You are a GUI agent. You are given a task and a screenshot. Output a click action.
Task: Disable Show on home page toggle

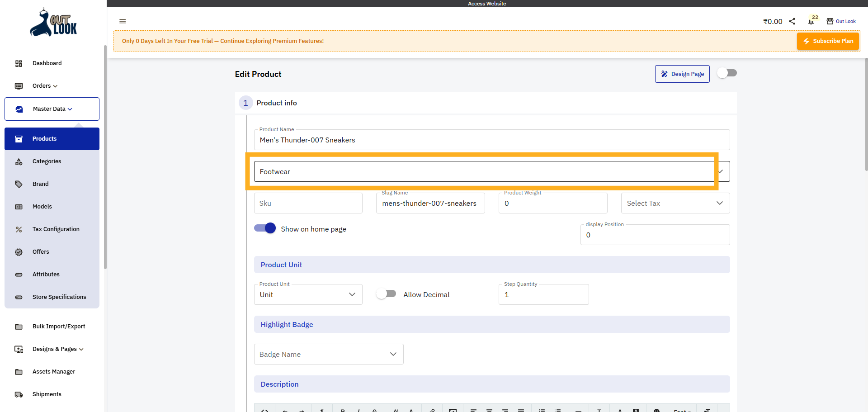tap(265, 228)
